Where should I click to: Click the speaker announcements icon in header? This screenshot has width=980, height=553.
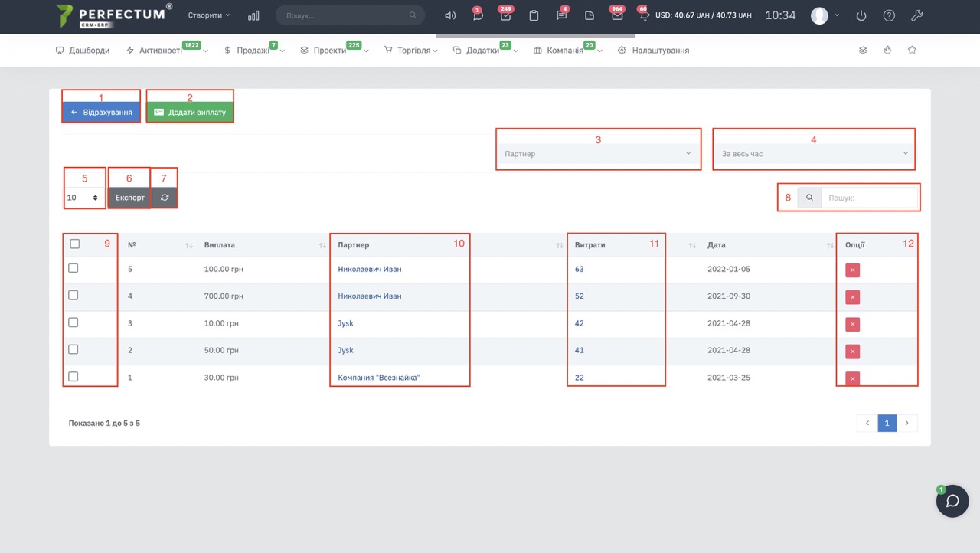click(450, 15)
